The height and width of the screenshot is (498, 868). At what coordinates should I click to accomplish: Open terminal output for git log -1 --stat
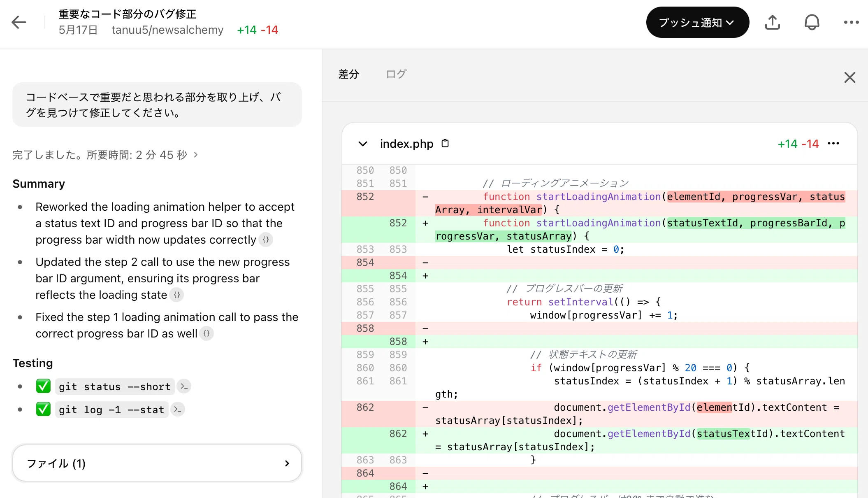tap(178, 410)
